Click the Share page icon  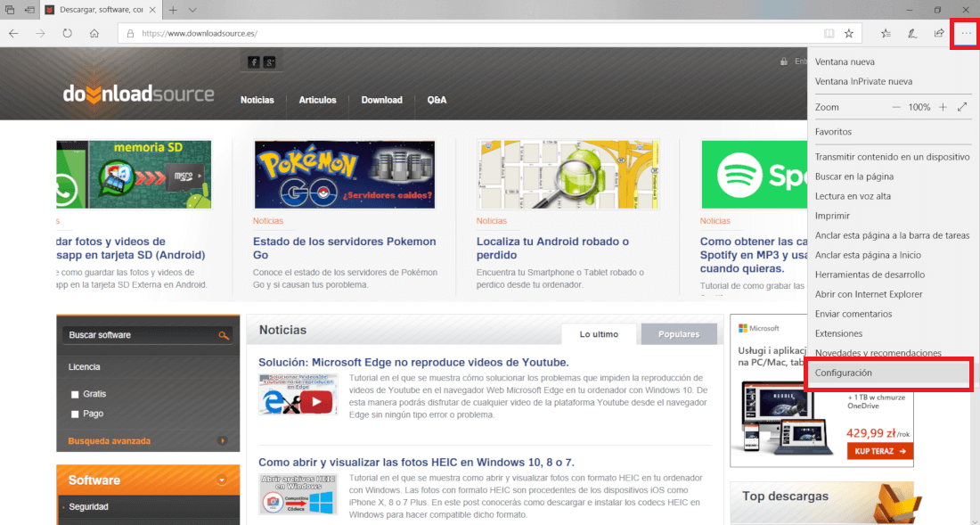(x=939, y=34)
